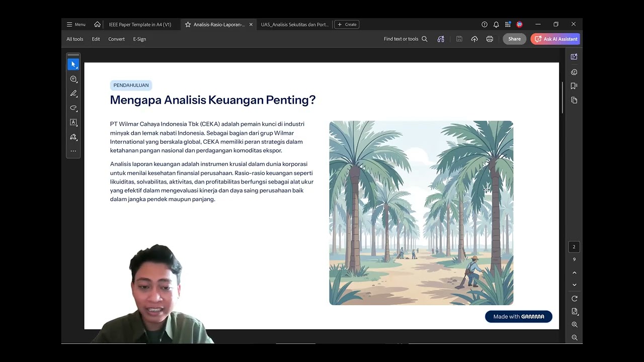644x362 pixels.
Task: Rotate the page clockwise
Action: 574,299
